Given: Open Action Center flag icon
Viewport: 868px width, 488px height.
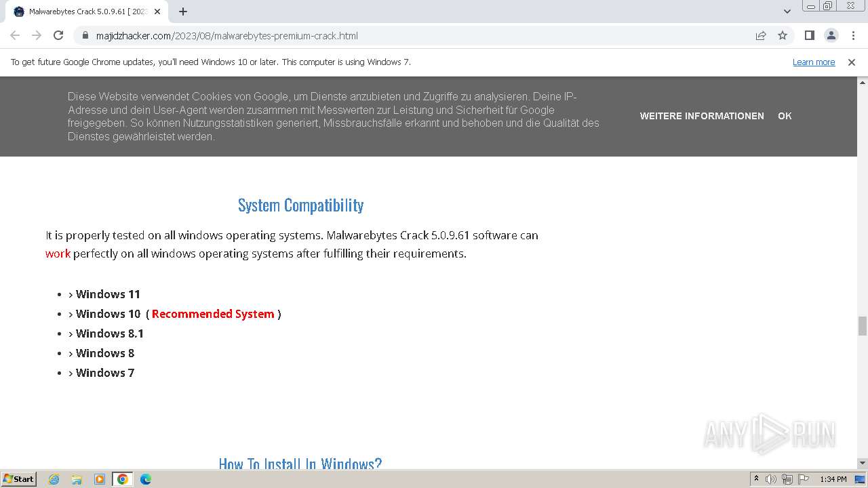Looking at the screenshot, I should (x=804, y=479).
